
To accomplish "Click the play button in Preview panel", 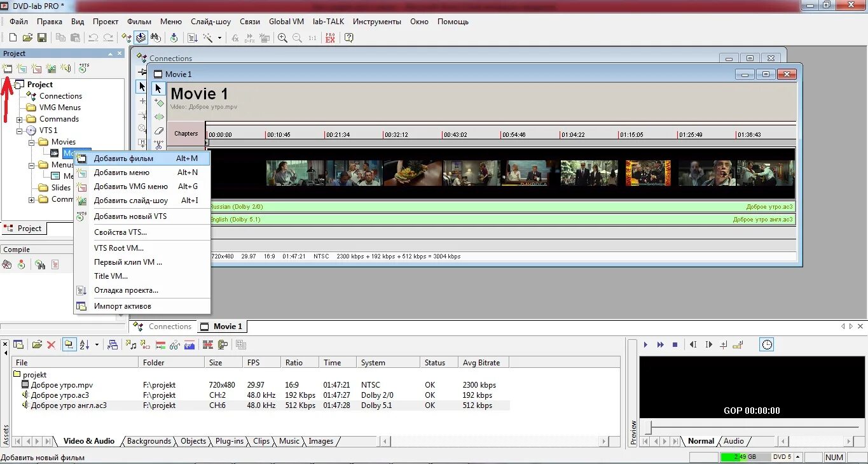I will tap(645, 344).
